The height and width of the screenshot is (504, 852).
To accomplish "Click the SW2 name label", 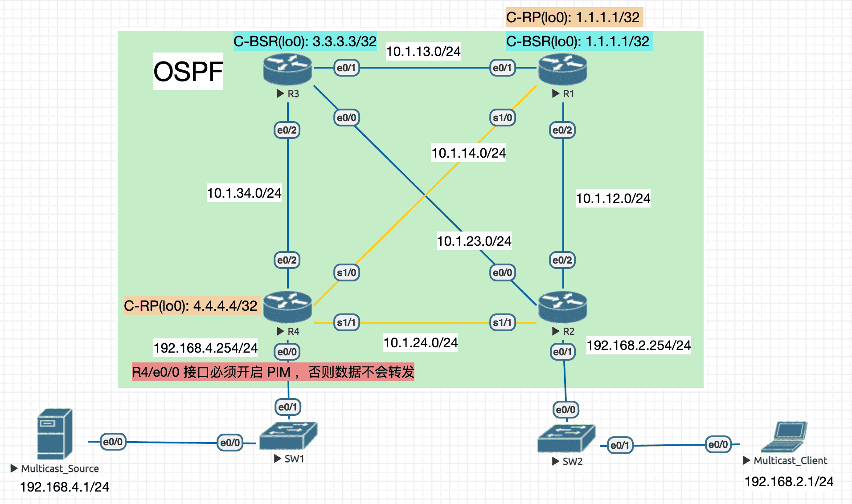I will (573, 461).
